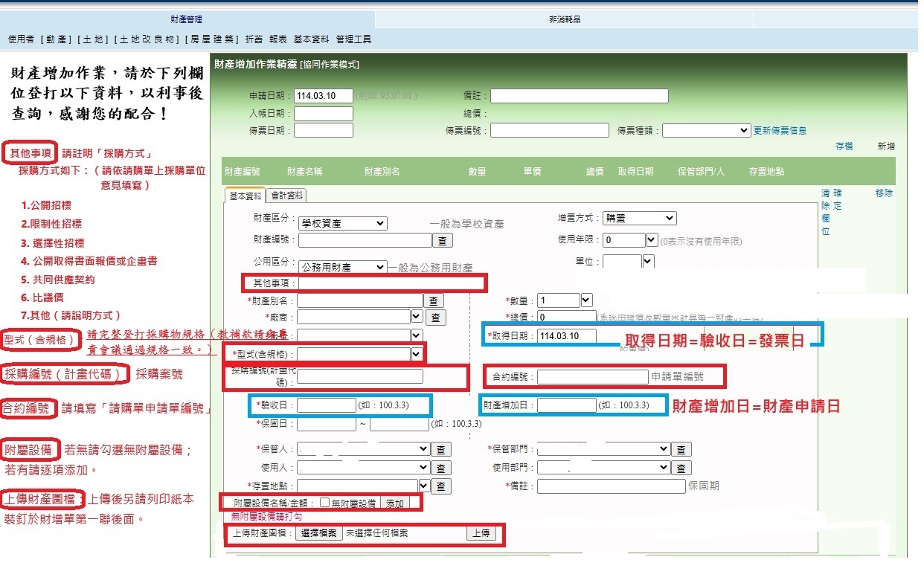Click the 總價 input field

567,318
